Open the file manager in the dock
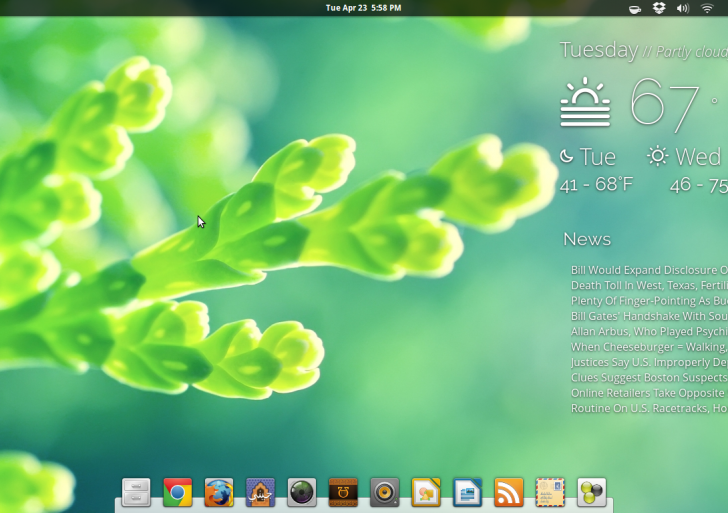 136,492
